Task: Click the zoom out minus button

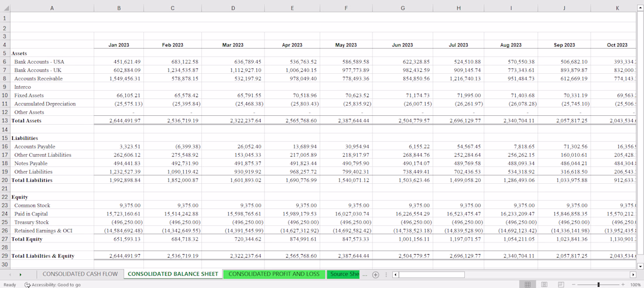Action: coord(574,284)
